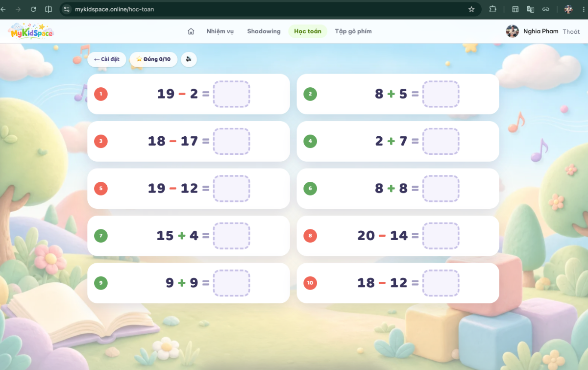
Task: Click the number 6 question badge
Action: click(x=310, y=189)
